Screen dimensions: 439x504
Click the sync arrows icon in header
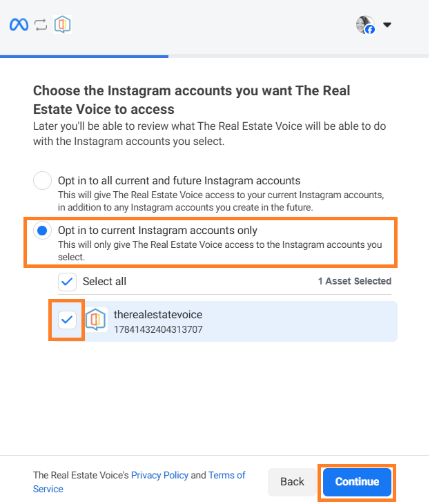point(41,25)
